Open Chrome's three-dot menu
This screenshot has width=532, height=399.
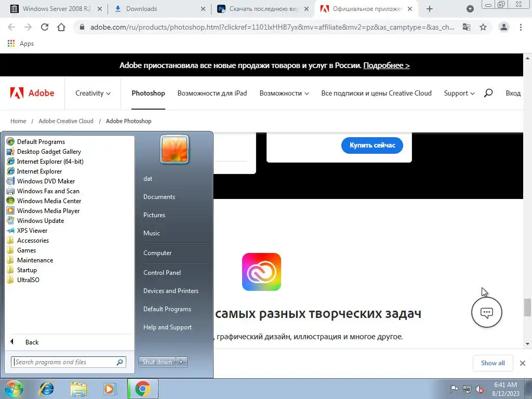coord(521,27)
